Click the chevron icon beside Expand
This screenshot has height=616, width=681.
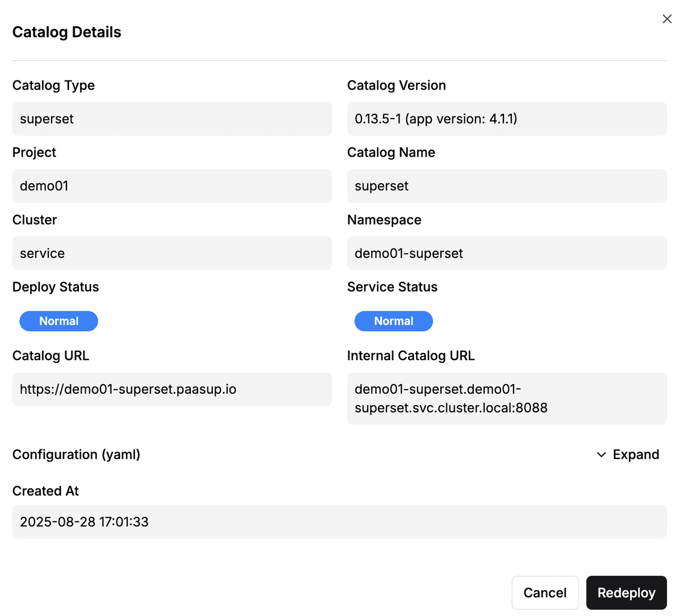(x=601, y=455)
